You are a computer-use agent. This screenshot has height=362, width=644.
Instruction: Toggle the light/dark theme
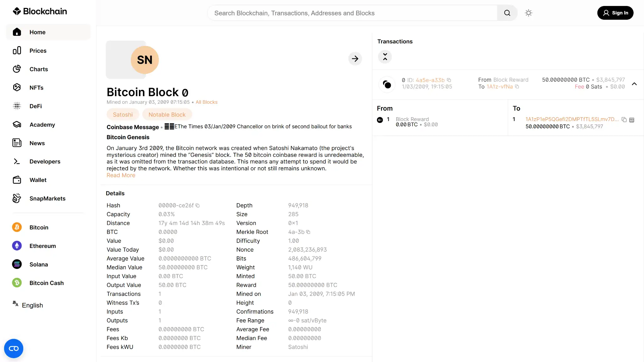(x=529, y=13)
